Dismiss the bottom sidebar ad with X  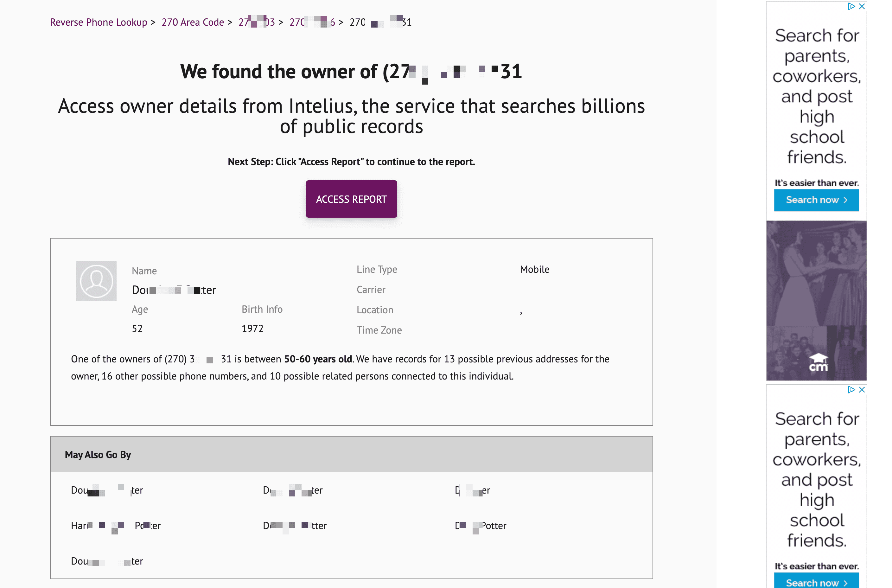(x=862, y=390)
